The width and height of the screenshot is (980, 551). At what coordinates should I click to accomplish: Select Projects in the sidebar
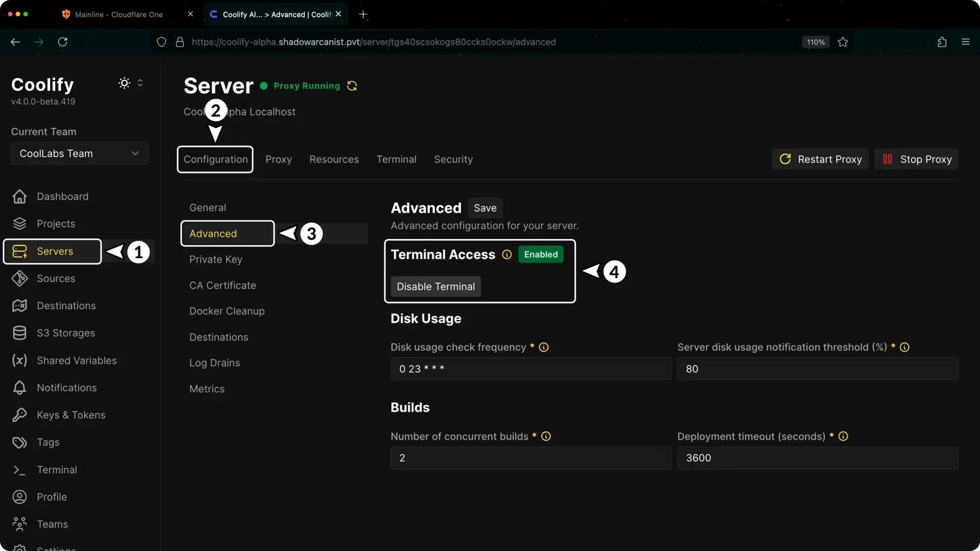click(56, 223)
